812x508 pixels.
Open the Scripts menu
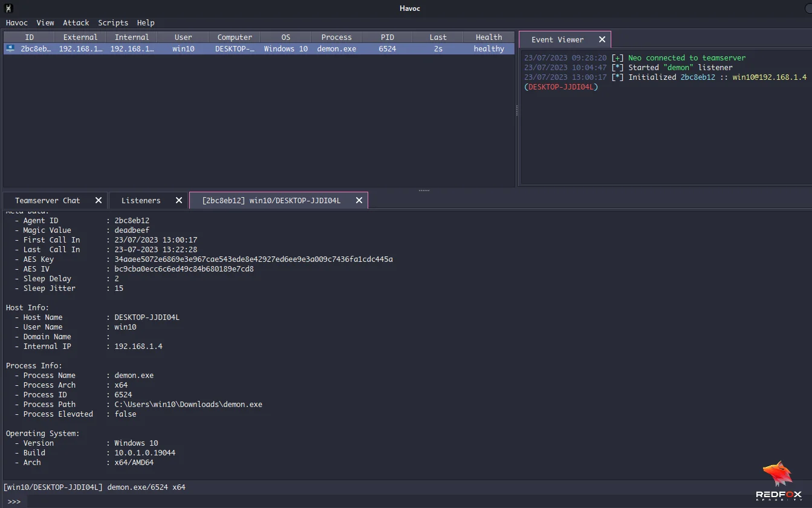(x=113, y=22)
